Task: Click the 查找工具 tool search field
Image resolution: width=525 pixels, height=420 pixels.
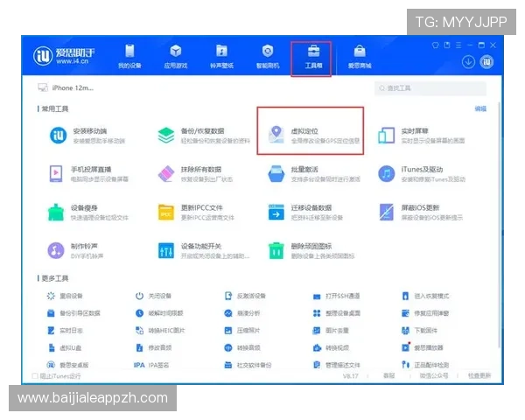Action: click(x=430, y=88)
